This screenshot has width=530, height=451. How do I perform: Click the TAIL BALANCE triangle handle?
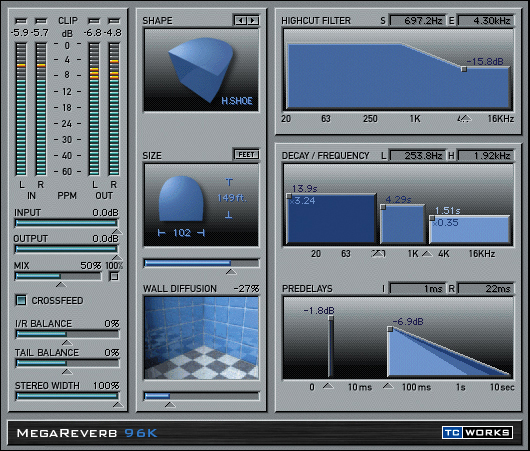click(67, 372)
